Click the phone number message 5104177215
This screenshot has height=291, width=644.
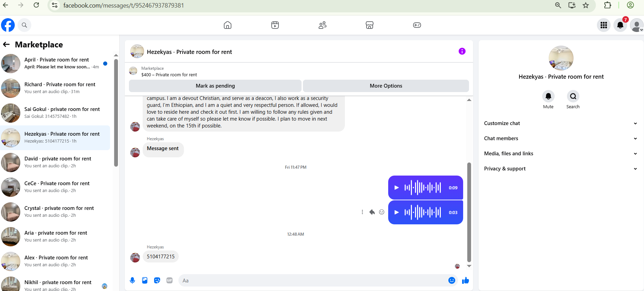pos(161,257)
